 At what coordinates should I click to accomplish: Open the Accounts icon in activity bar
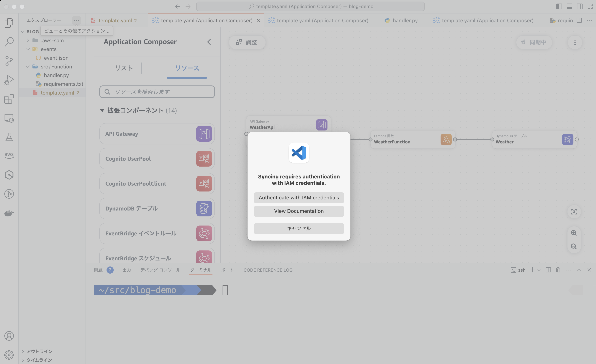(x=9, y=336)
